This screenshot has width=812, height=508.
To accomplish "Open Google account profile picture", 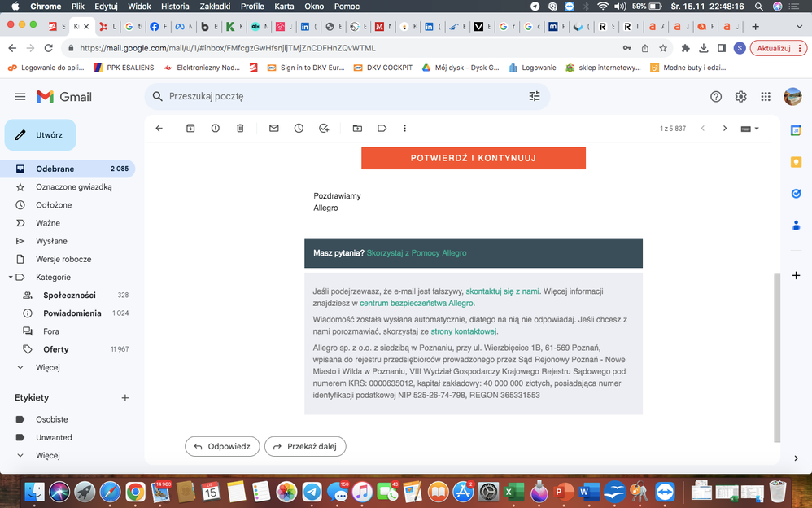I will click(x=792, y=96).
